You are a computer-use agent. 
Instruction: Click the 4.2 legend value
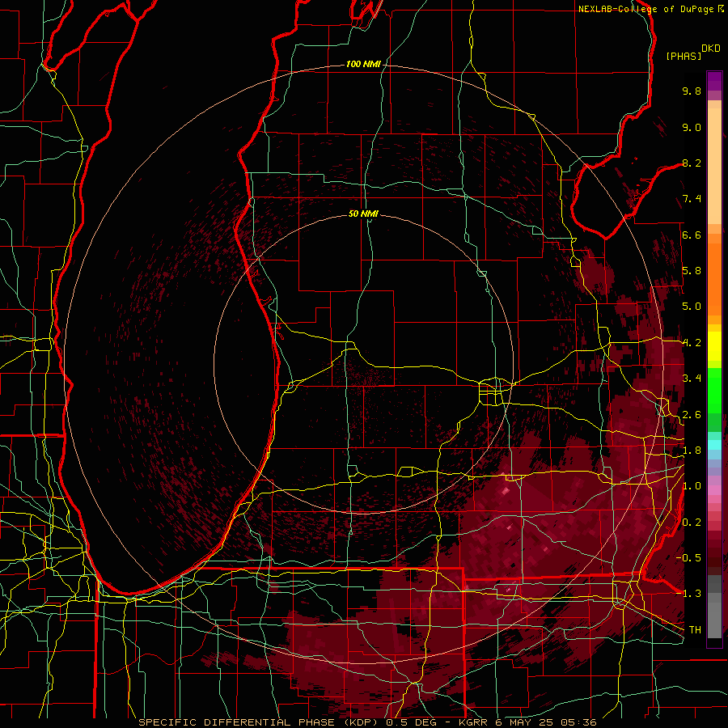coord(692,343)
